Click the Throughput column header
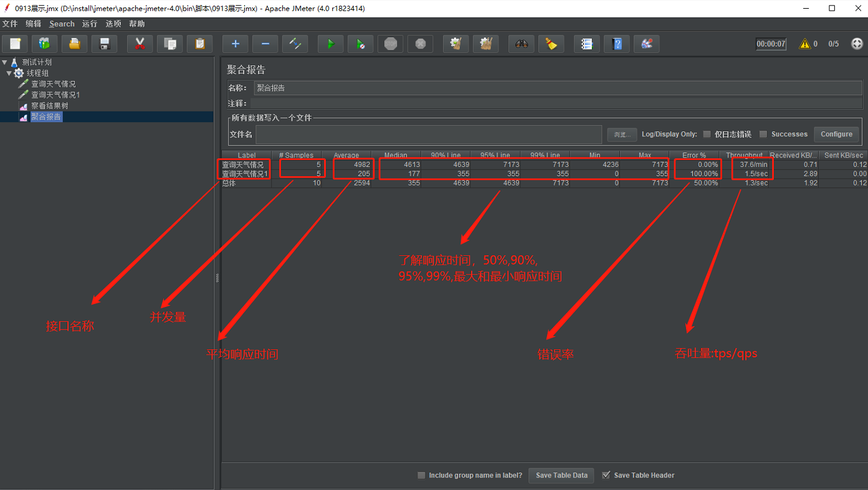 tap(744, 155)
